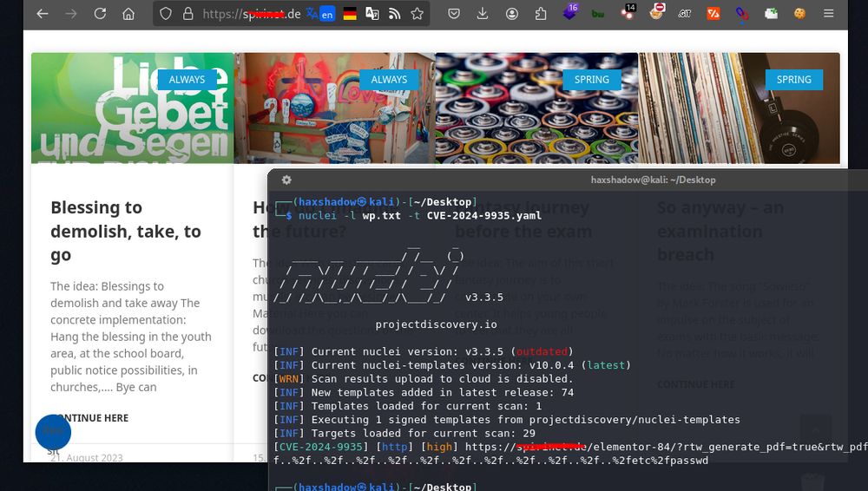The image size is (868, 491).
Task: Click the forward navigation arrow
Action: (71, 13)
